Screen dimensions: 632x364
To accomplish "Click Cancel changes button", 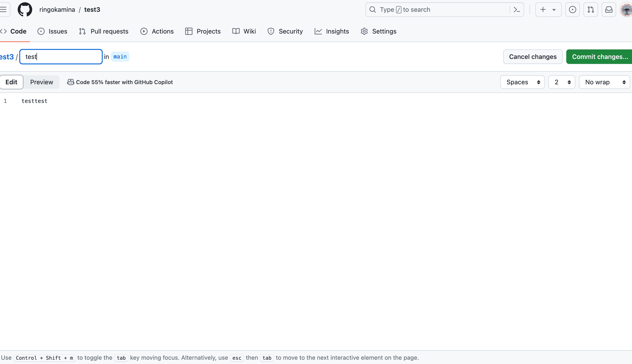I will click(x=533, y=57).
